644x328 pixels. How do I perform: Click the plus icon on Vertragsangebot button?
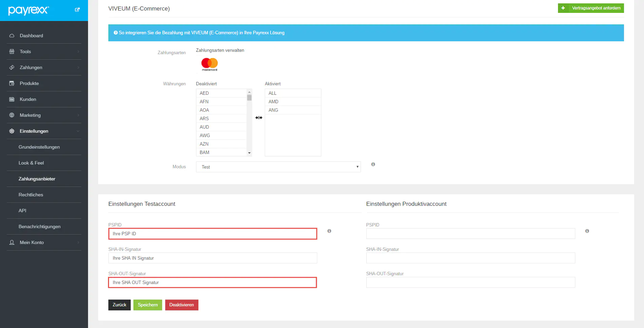pos(563,8)
